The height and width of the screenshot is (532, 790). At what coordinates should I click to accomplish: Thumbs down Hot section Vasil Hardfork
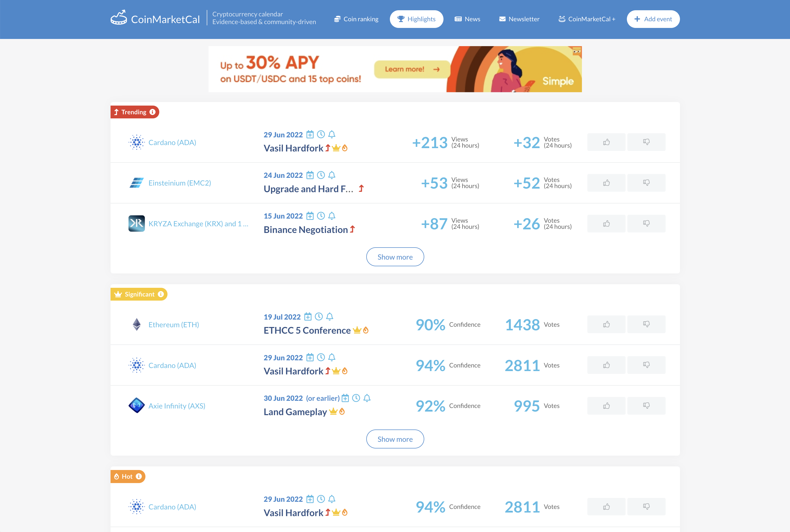pos(646,507)
